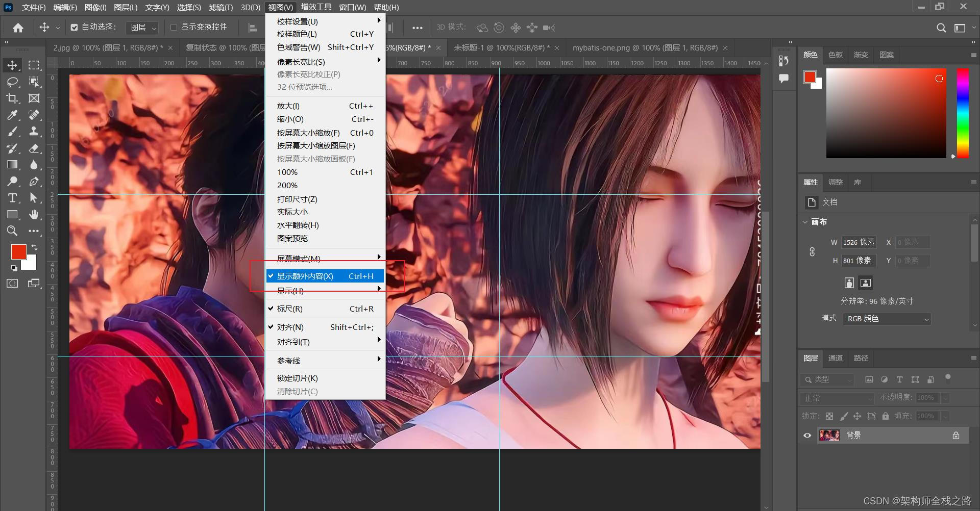Viewport: 980px width, 511px height.
Task: Toggle 显示额外内容(X) menu item
Action: [x=325, y=276]
